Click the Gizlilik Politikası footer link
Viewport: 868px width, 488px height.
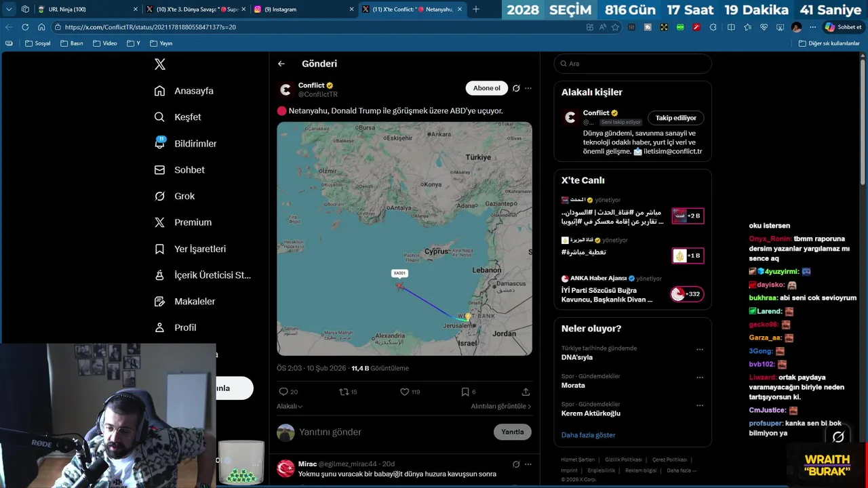(625, 460)
